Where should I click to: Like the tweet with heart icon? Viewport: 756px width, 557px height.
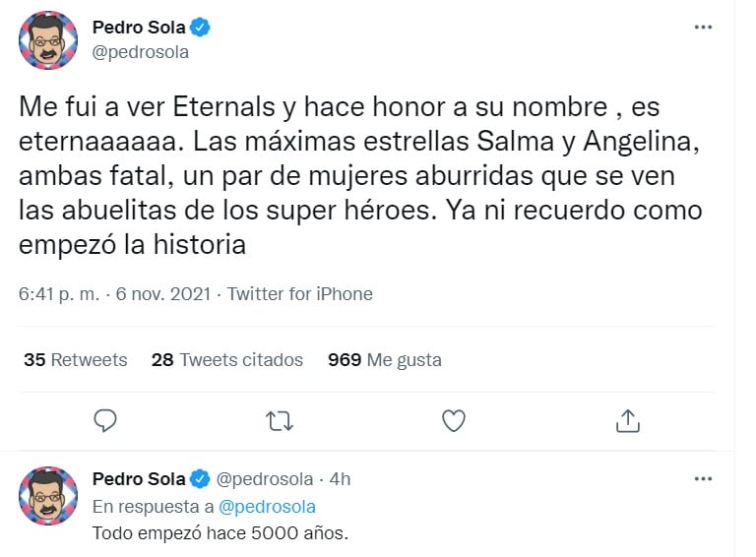(x=453, y=421)
